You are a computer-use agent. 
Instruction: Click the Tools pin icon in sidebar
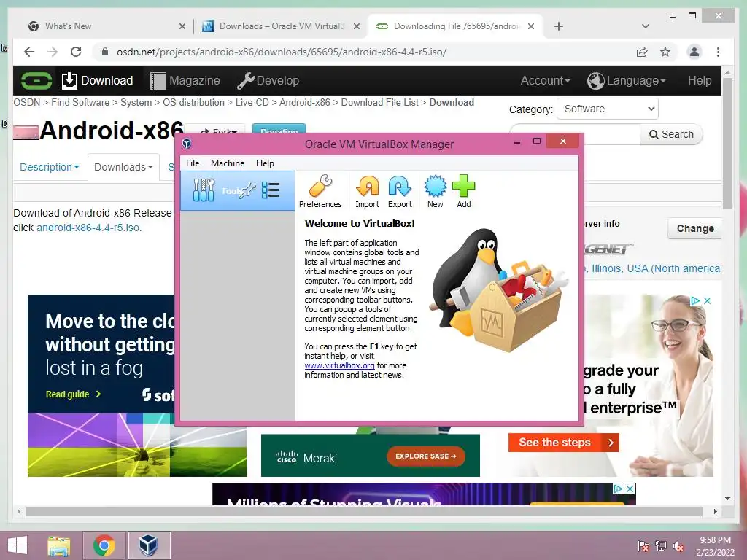click(x=247, y=190)
